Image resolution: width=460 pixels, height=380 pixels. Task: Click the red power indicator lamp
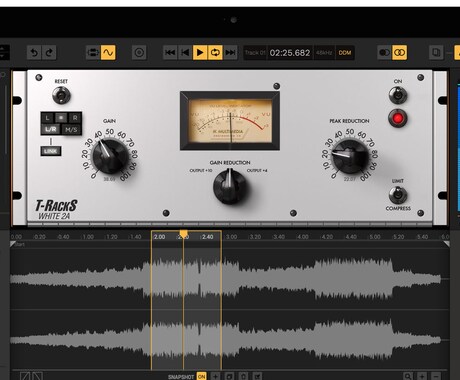click(x=398, y=118)
